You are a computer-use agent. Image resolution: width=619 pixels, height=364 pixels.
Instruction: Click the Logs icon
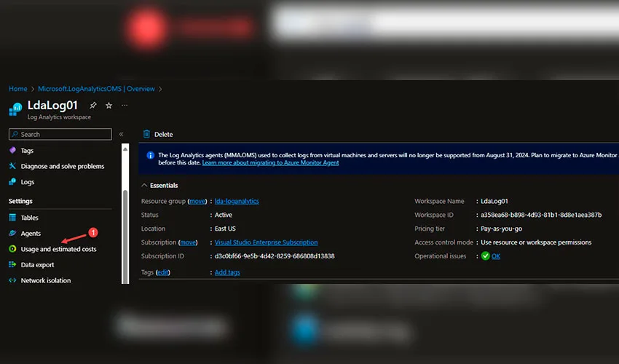tap(12, 181)
